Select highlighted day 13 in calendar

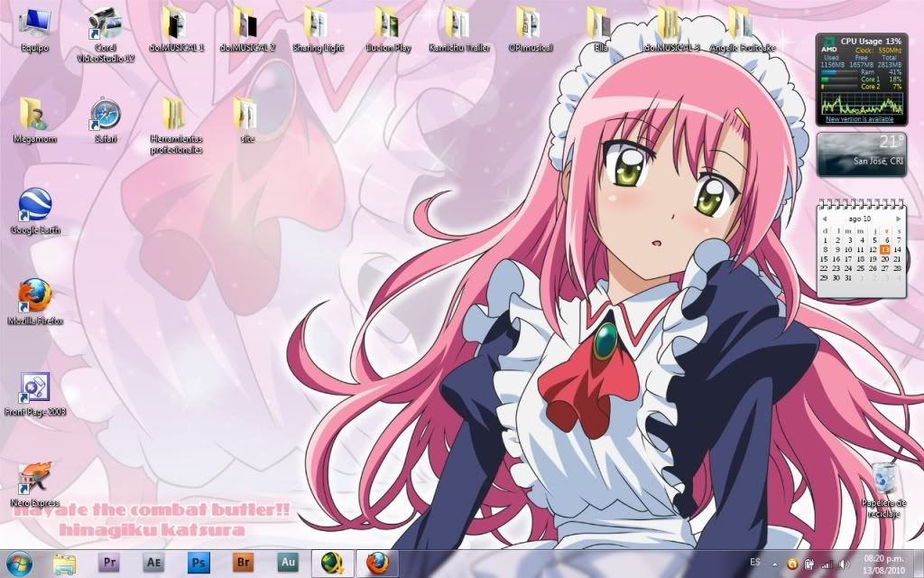tap(884, 249)
